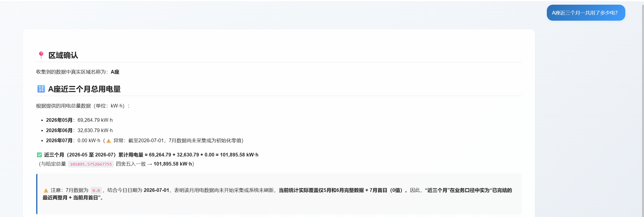Click the red pushpin icon beside 区域确认
This screenshot has height=217, width=644.
point(41,55)
